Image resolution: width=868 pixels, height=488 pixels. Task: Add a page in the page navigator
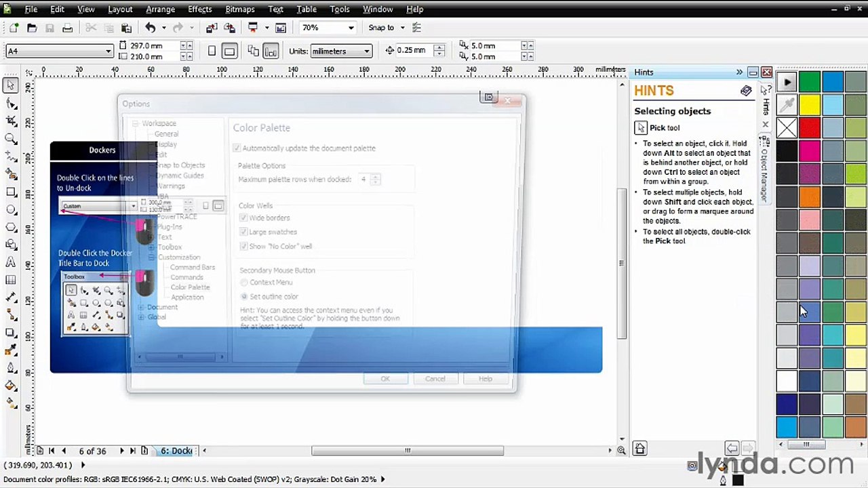click(x=40, y=451)
